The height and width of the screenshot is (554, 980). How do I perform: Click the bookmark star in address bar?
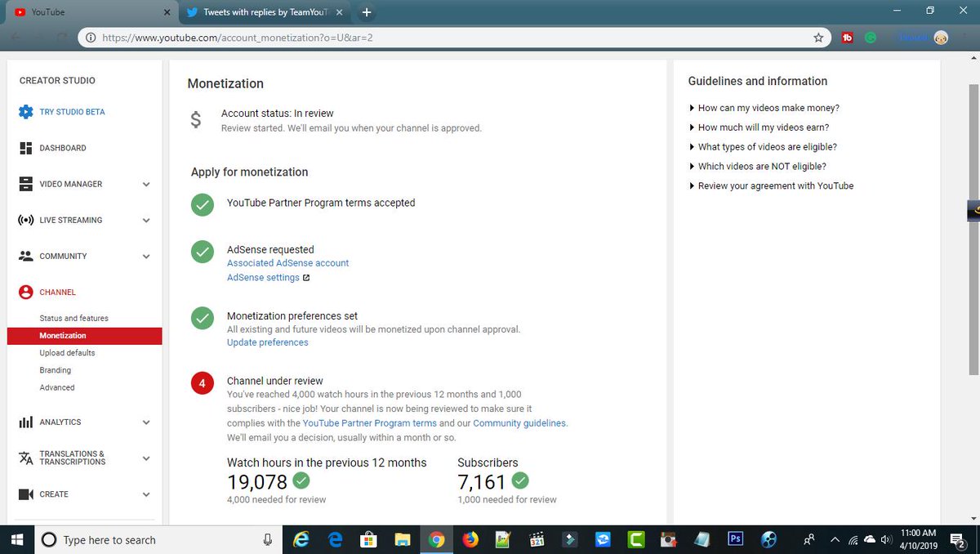tap(818, 38)
